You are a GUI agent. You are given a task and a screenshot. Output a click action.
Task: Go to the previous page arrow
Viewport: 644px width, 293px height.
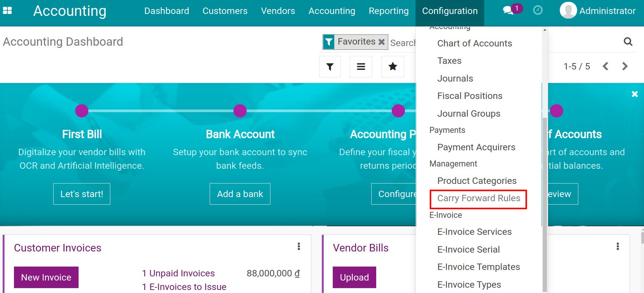point(605,66)
